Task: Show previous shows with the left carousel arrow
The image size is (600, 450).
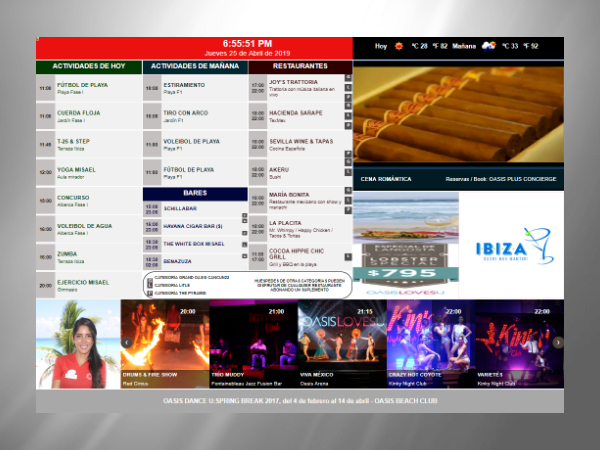Action: [127, 342]
